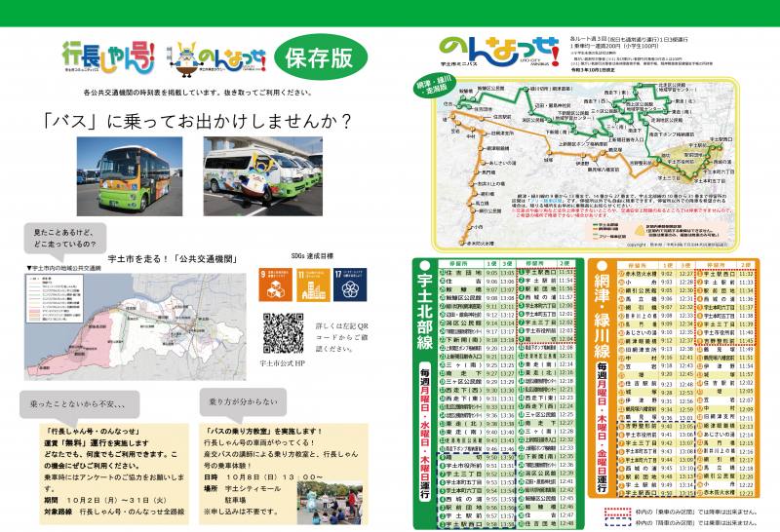This screenshot has height=532, width=780.
Task: Select the 抜き取ってご利用ください notice line
Action: pyautogui.click(x=198, y=93)
